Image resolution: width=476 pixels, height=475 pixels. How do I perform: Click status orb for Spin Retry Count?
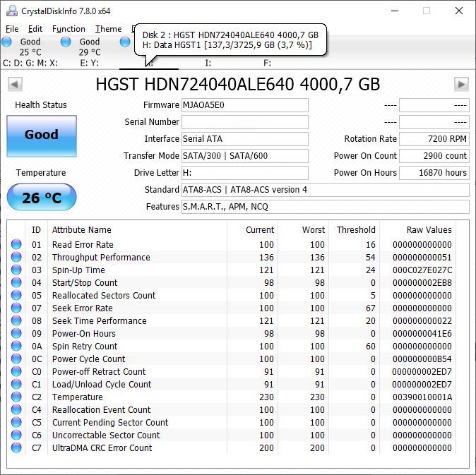pos(16,346)
